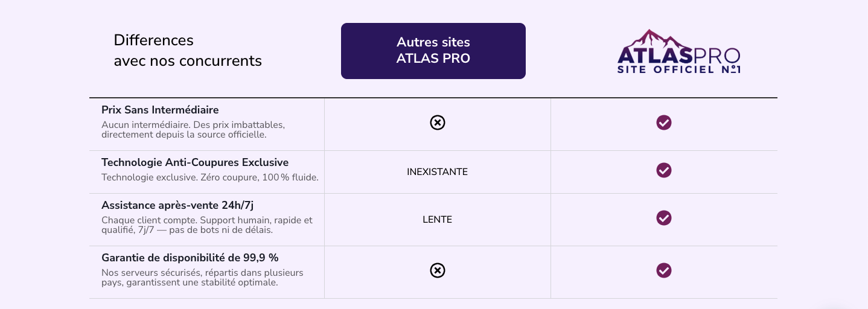Click the SITE OFFICIEL N°1 tagline
The height and width of the screenshot is (309, 868).
678,70
